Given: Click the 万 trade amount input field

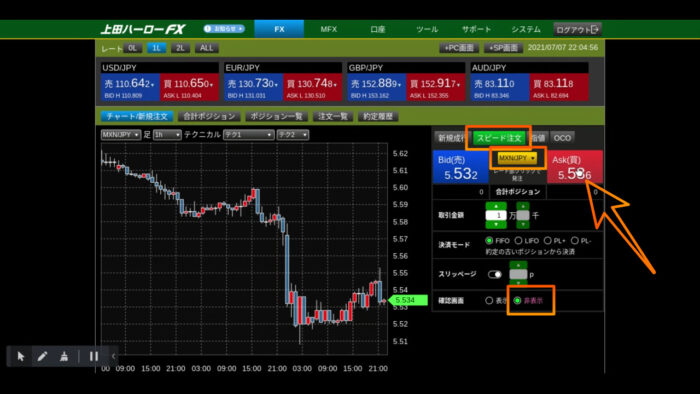Looking at the screenshot, I should point(496,216).
